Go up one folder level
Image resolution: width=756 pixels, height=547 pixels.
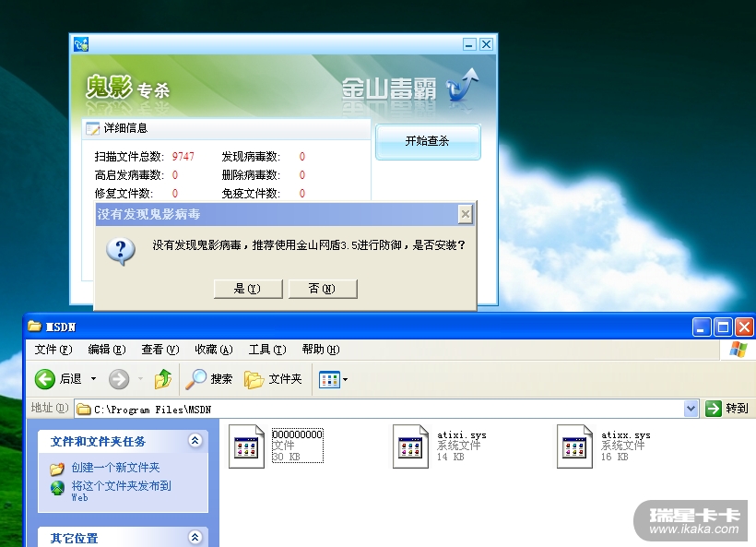pyautogui.click(x=163, y=379)
